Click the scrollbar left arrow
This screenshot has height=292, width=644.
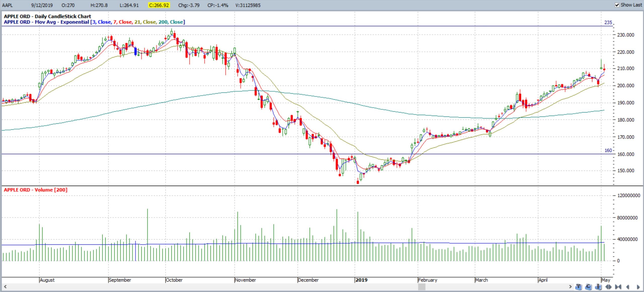(5, 286)
